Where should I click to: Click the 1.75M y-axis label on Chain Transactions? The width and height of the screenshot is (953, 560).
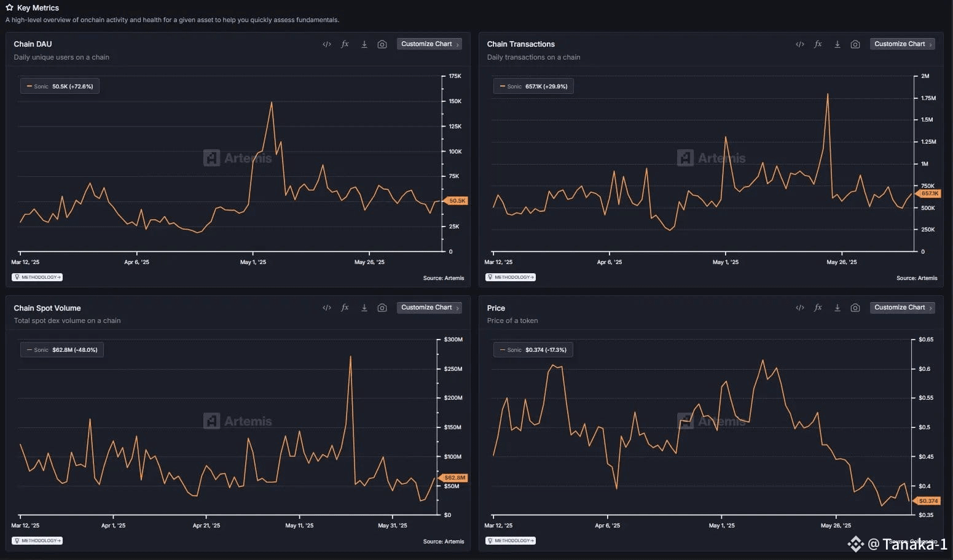pyautogui.click(x=928, y=98)
